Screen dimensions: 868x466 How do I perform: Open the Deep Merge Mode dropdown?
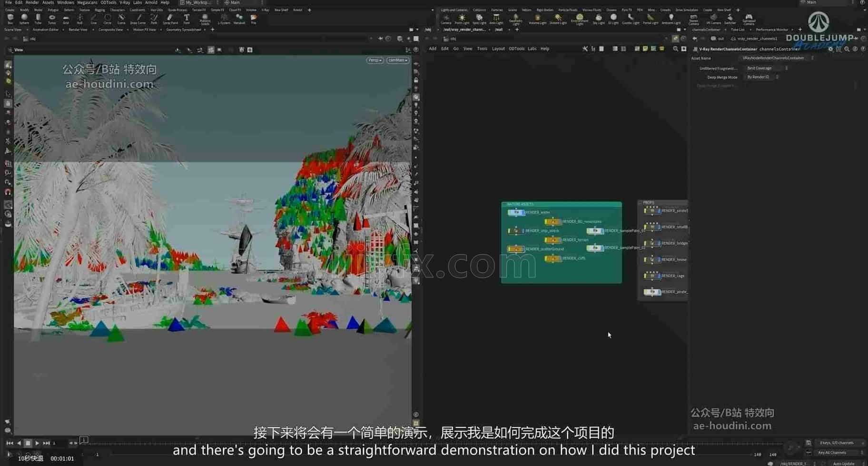click(x=762, y=77)
